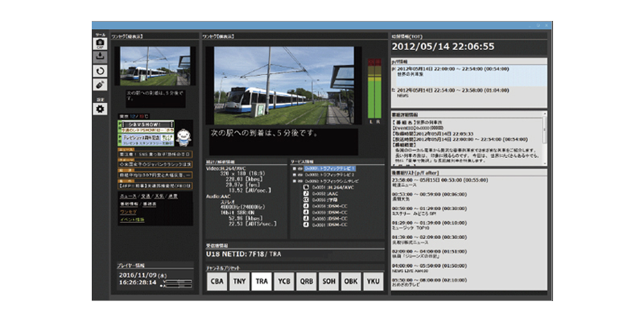Image resolution: width=644 pixels, height=322 pixels.
Task: Click the circular reload icon
Action: (x=100, y=71)
